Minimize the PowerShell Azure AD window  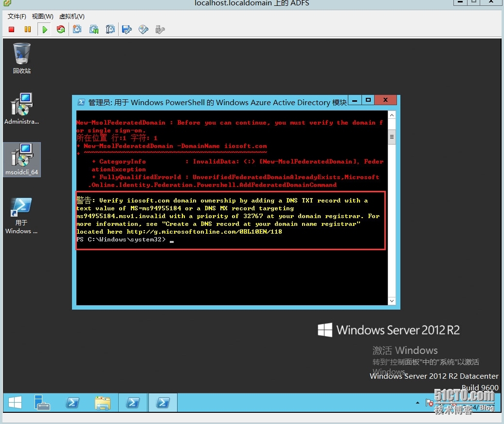[355, 100]
